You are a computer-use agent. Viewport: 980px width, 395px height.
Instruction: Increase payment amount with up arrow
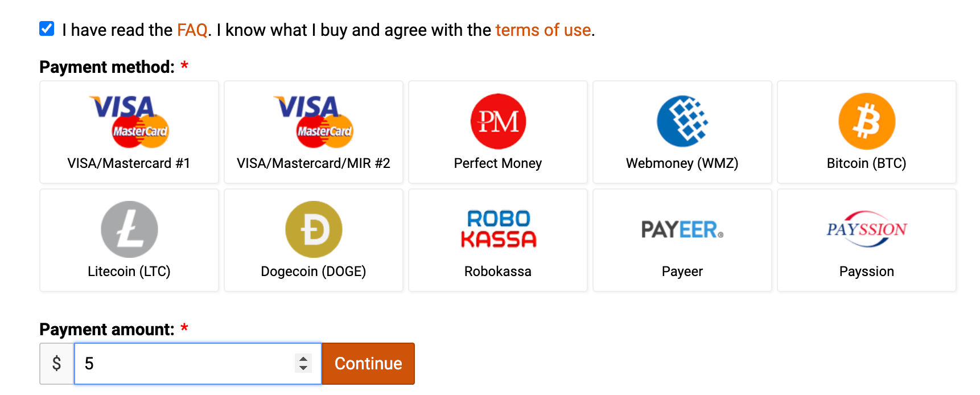[303, 359]
